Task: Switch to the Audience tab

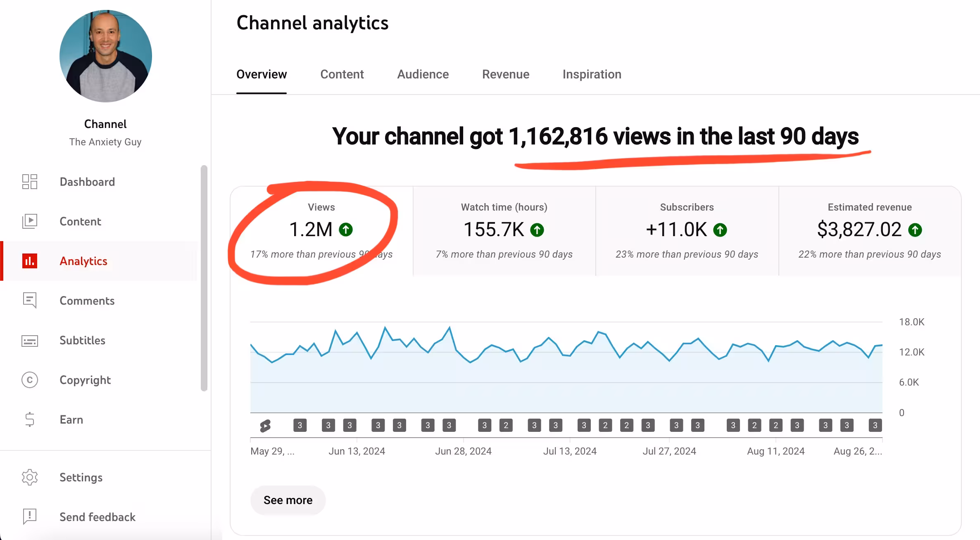Action: click(x=423, y=74)
